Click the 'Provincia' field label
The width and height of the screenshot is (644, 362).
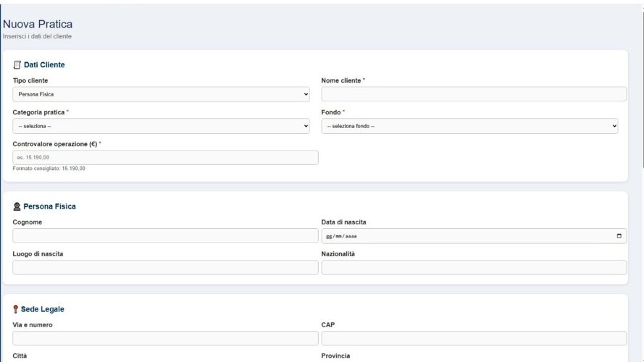(335, 355)
